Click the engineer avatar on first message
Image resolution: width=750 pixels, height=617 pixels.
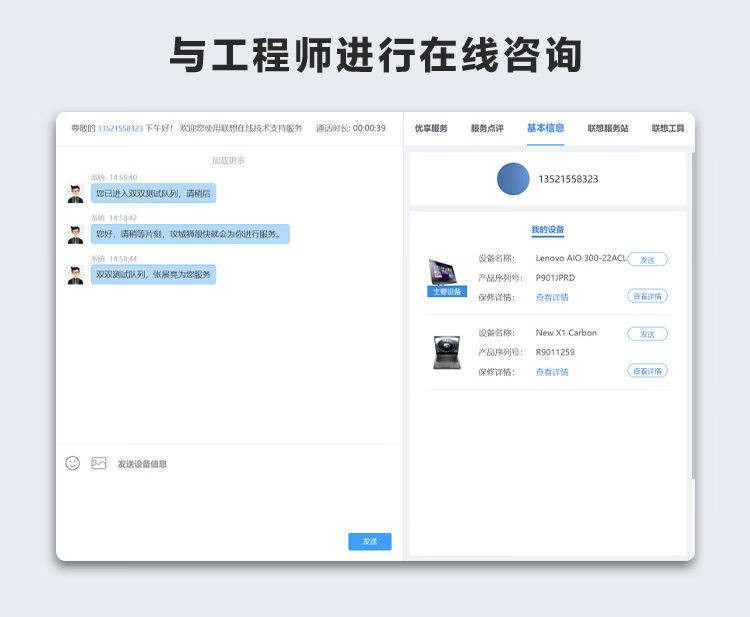pyautogui.click(x=76, y=194)
